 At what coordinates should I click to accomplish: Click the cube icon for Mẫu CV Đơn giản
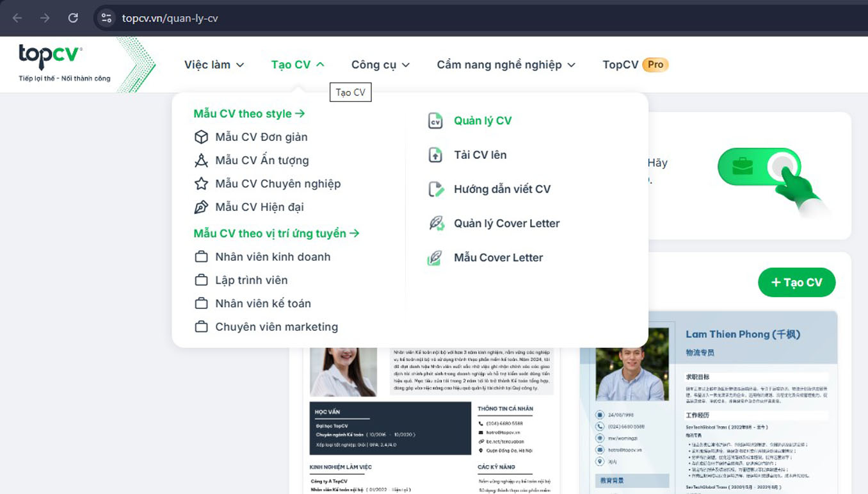coord(201,137)
